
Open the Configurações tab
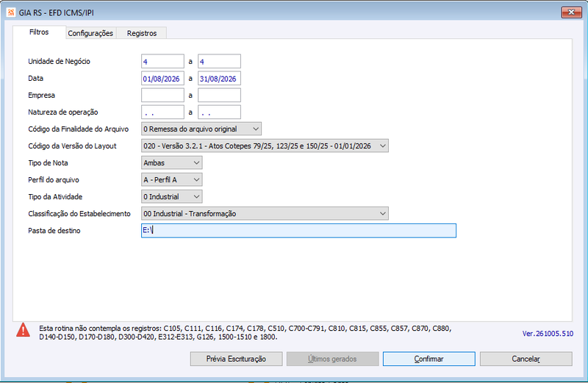pyautogui.click(x=90, y=33)
